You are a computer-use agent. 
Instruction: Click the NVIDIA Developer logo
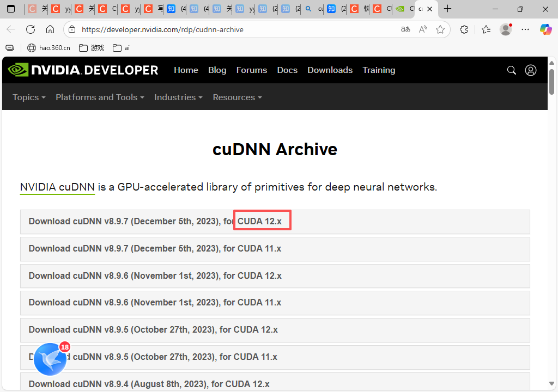pyautogui.click(x=83, y=70)
